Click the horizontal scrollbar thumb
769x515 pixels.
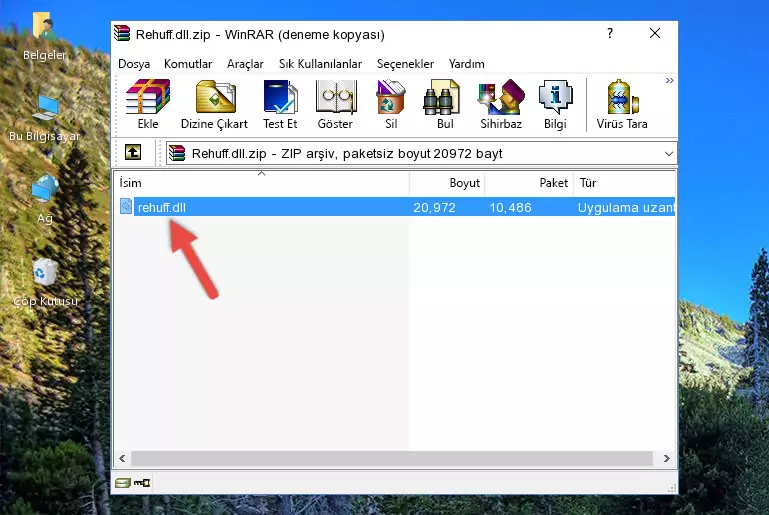tap(391, 459)
